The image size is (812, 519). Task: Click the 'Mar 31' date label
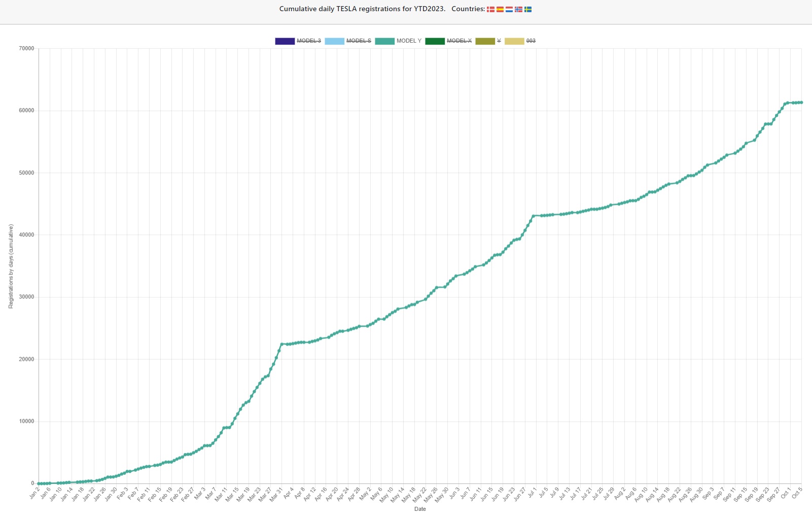[x=276, y=494]
